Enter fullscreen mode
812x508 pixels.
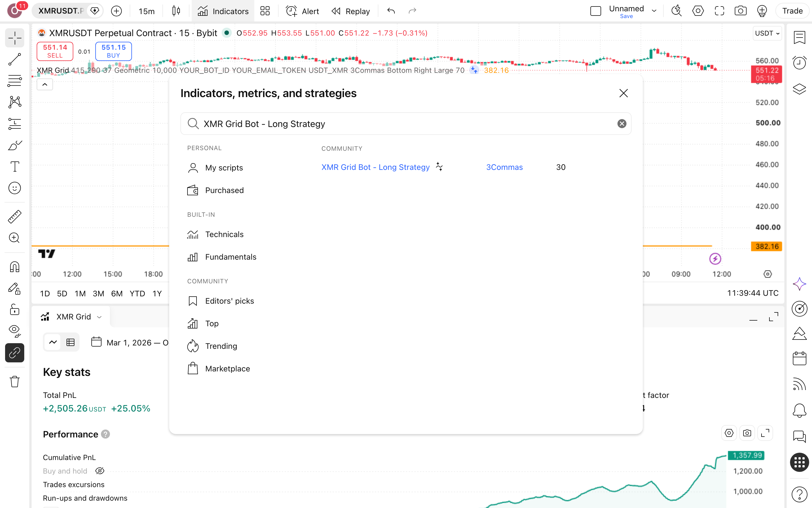(720, 11)
